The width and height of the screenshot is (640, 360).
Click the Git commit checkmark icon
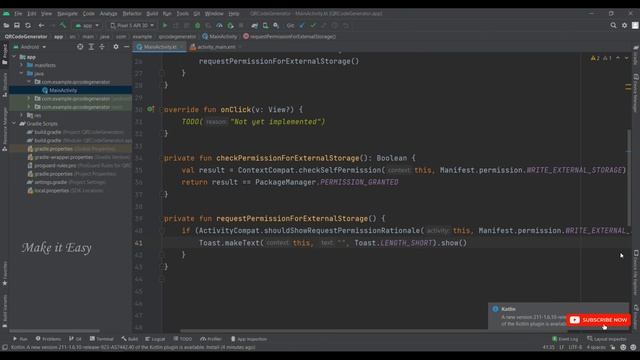(313, 25)
